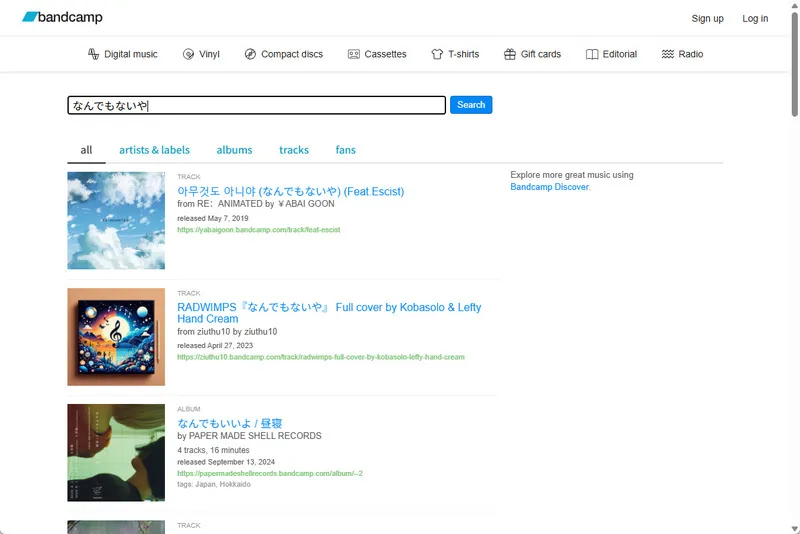Open yabaigoon.bandcamp.com track URL
Image resolution: width=800 pixels, height=534 pixels.
(x=259, y=230)
